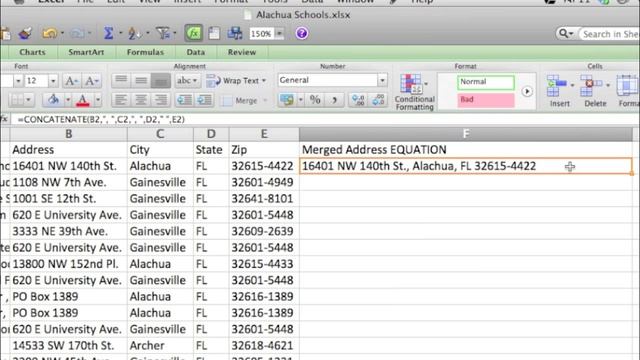
Task: Toggle the fx Formula Builder button
Action: tap(193, 33)
